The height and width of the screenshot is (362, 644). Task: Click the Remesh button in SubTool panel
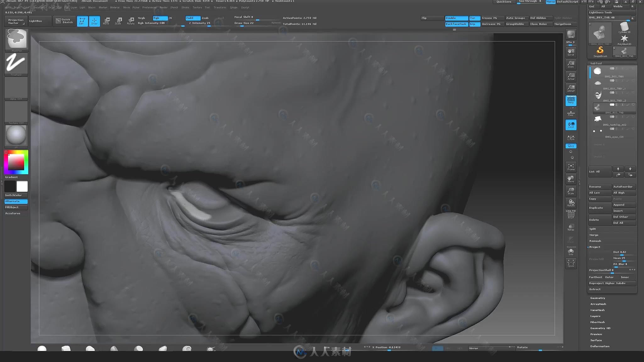pos(595,241)
